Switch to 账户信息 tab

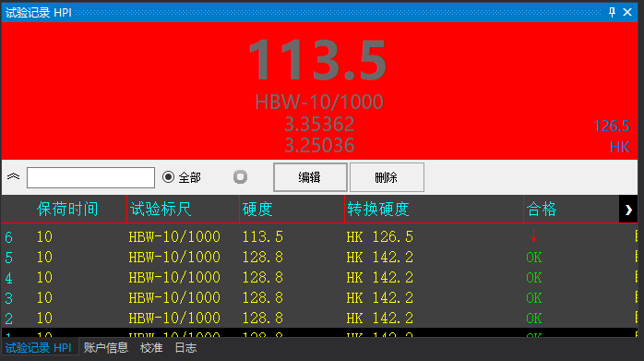click(x=106, y=348)
